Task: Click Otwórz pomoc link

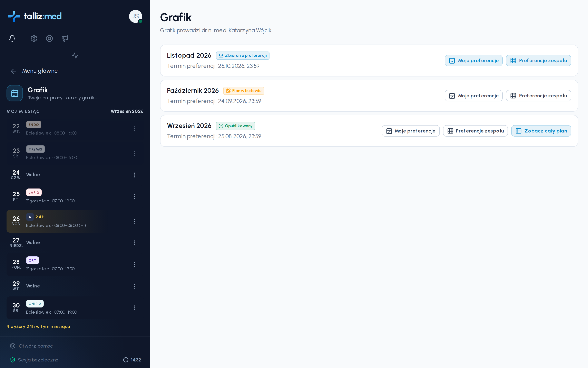Action: 31,346
